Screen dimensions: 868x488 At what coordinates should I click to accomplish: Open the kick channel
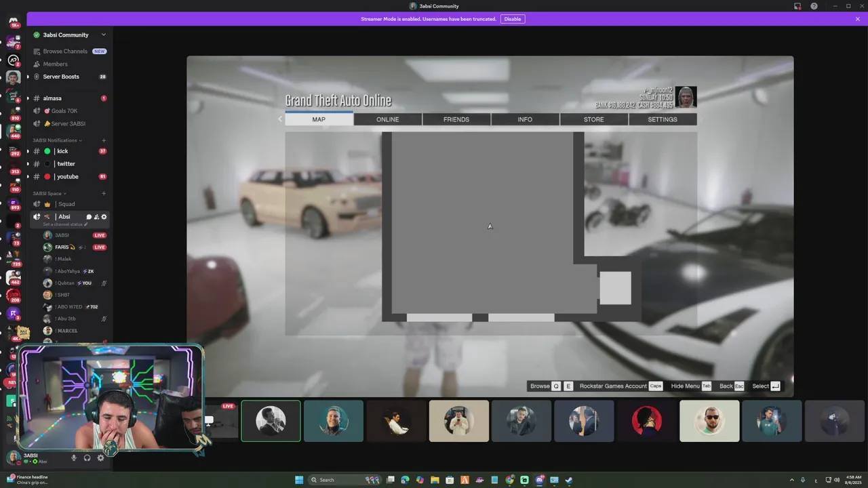pyautogui.click(x=70, y=151)
